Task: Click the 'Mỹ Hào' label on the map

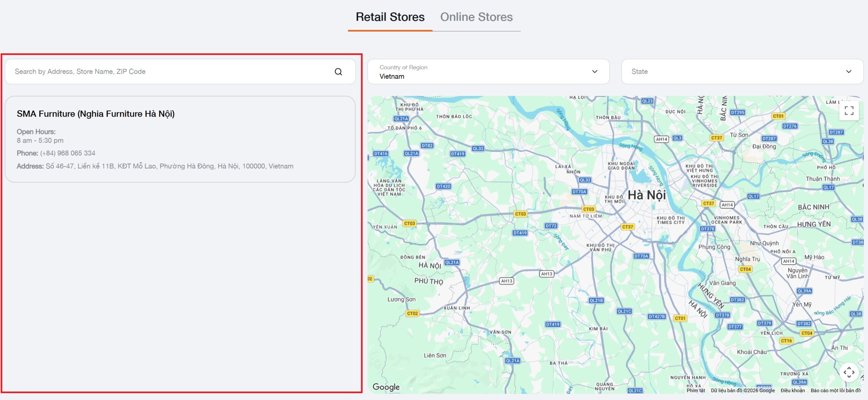Action: [x=814, y=257]
